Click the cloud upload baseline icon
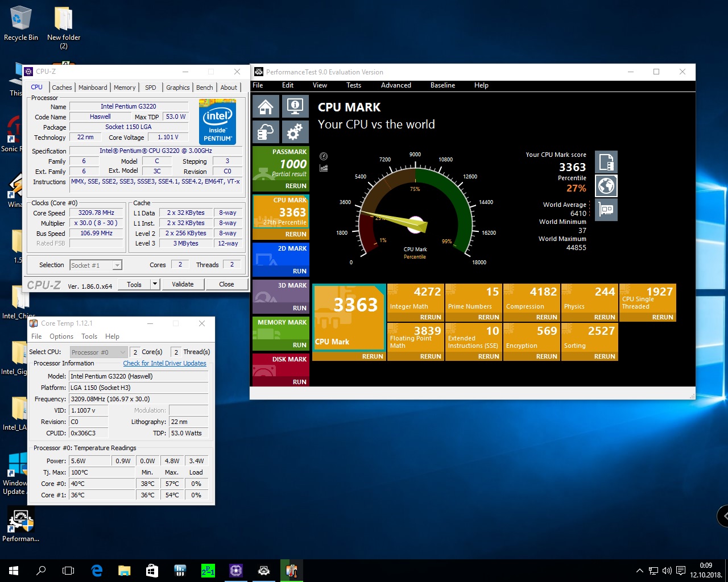The height and width of the screenshot is (582, 728). coord(266,132)
